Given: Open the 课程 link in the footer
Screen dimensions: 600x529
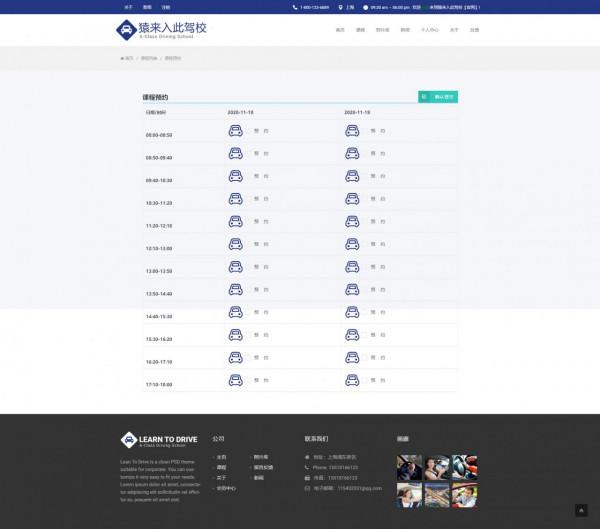Looking at the screenshot, I should click(221, 467).
